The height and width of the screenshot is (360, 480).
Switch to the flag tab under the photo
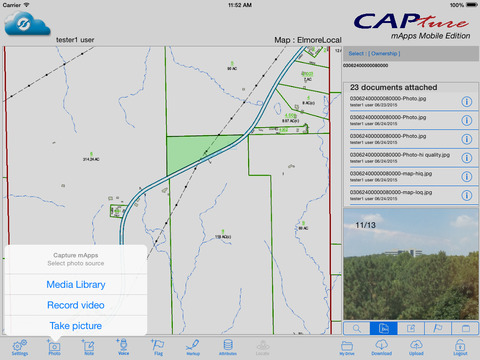[438, 328]
